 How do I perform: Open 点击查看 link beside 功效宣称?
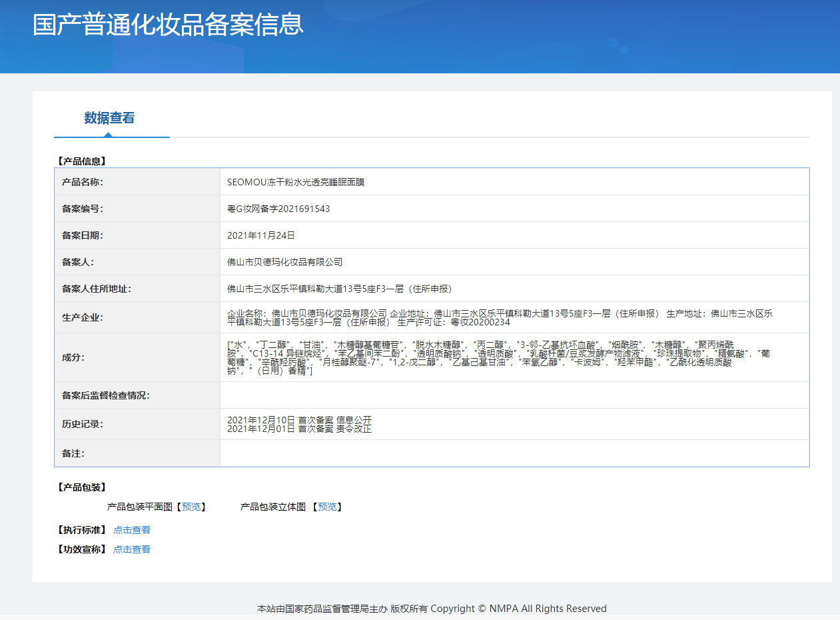click(x=132, y=549)
